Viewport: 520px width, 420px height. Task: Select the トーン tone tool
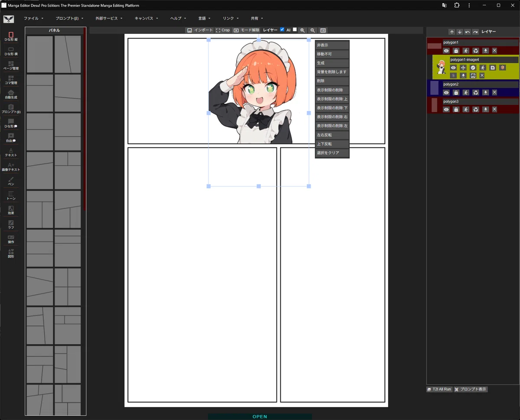[x=11, y=195]
